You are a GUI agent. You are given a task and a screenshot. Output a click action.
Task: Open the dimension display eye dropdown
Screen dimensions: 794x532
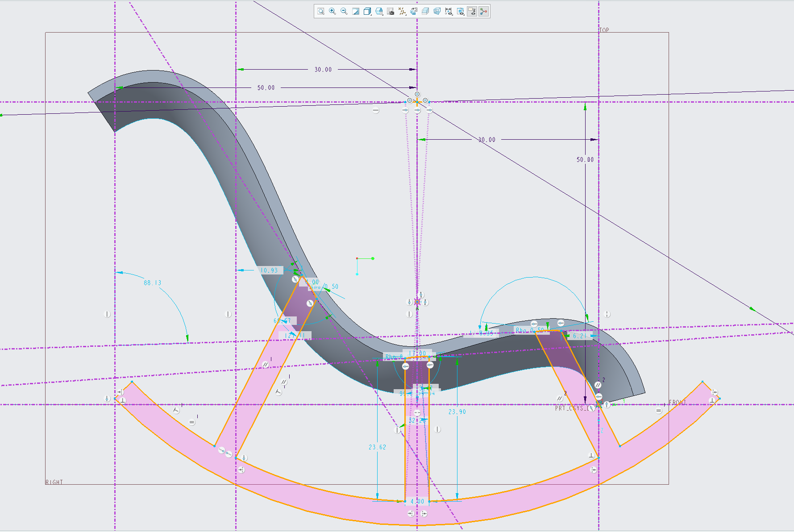(x=449, y=11)
